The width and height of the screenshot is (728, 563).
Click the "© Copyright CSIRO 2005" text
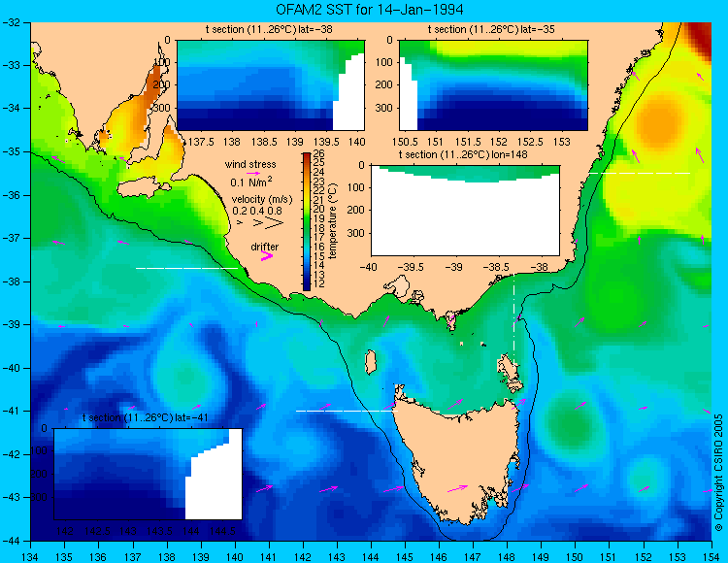point(718,473)
